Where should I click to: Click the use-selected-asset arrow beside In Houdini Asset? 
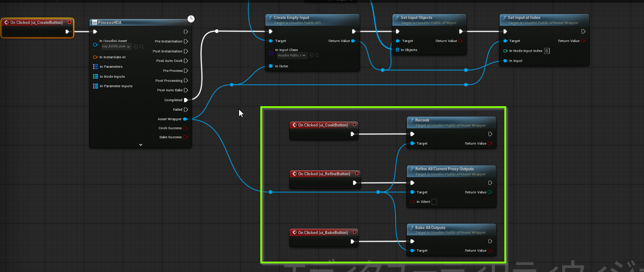136,47
